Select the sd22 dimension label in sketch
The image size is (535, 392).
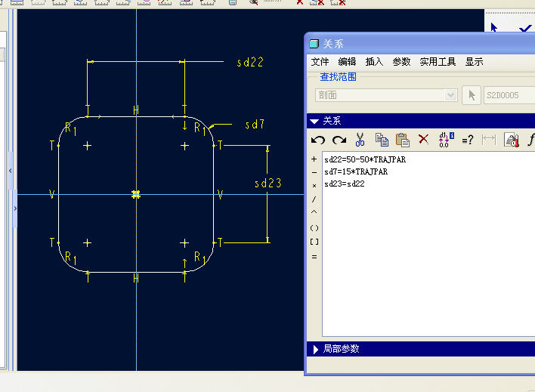pos(250,62)
